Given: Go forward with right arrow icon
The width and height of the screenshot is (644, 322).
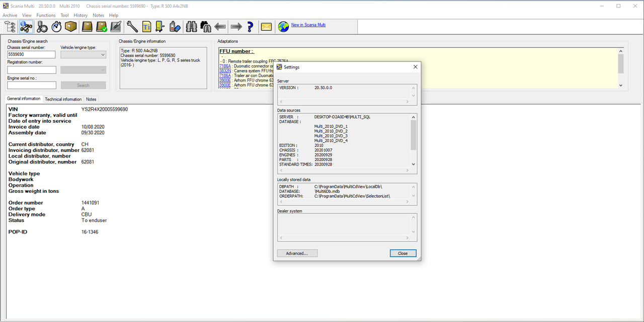Looking at the screenshot, I should pos(236,27).
